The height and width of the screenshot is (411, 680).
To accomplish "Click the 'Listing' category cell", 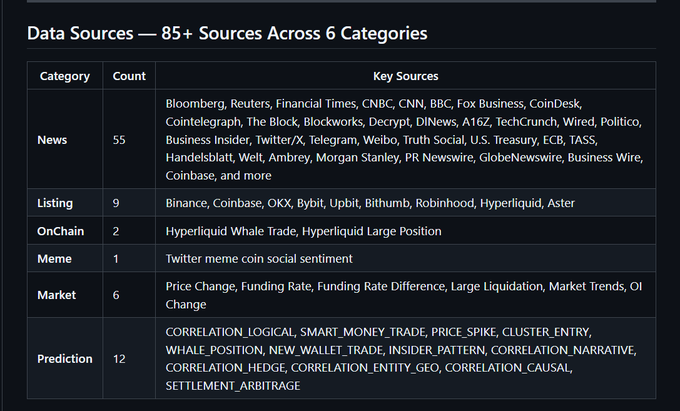I will click(x=65, y=203).
